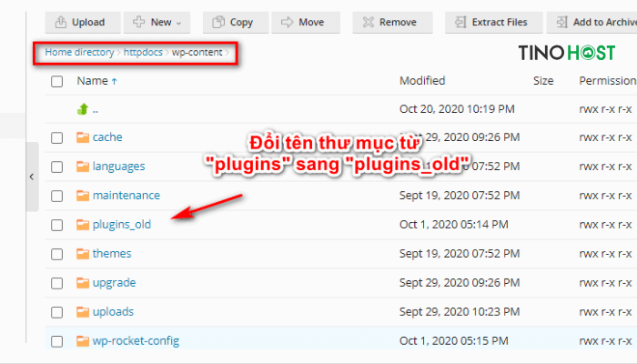637x364 pixels.
Task: Open the languages folder link
Action: click(x=118, y=167)
